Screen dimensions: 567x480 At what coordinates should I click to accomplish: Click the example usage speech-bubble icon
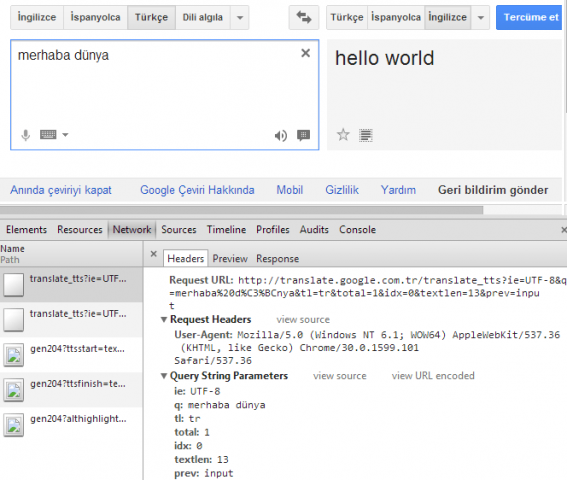pyautogui.click(x=303, y=135)
